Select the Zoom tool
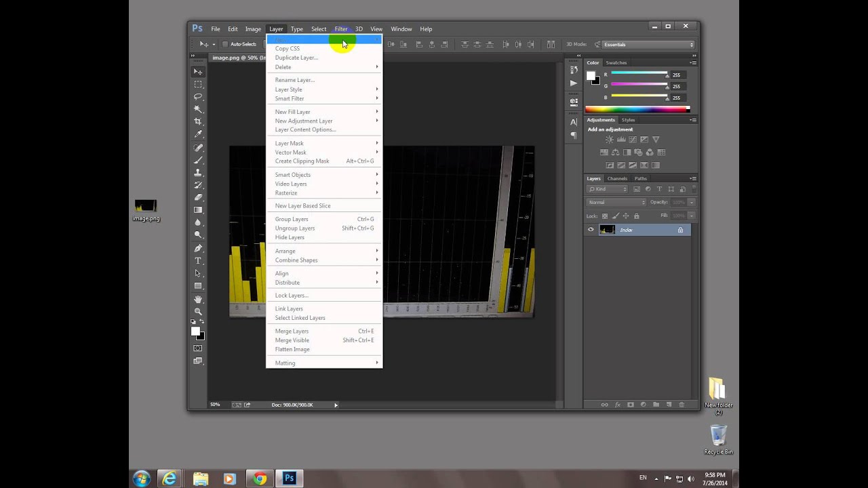The image size is (868, 488). point(198,312)
